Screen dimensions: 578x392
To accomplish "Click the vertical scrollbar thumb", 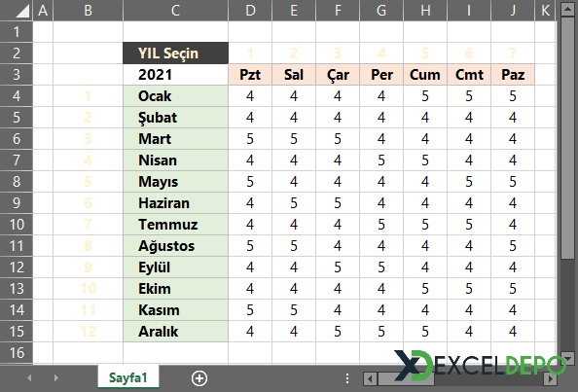I will [567, 138].
